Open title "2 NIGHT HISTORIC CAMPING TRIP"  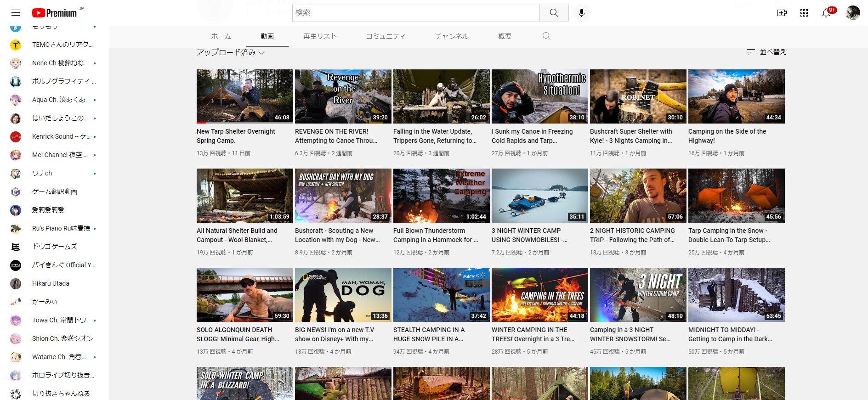click(632, 235)
